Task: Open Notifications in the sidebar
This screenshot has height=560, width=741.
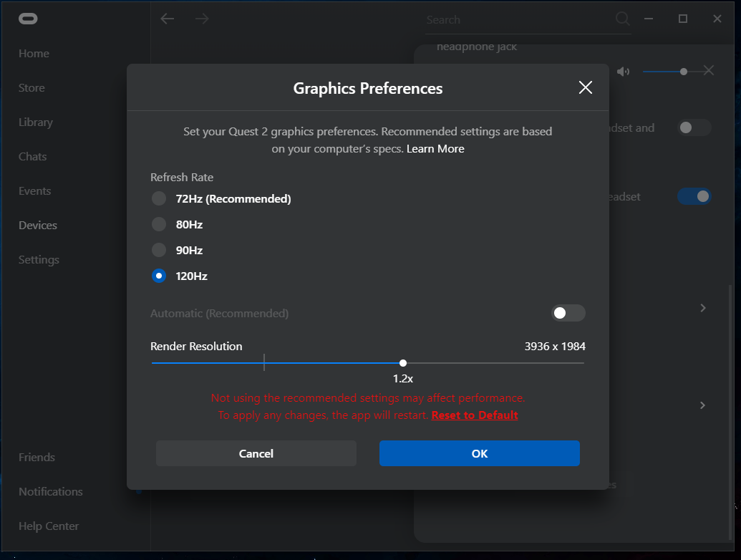Action: 51,492
